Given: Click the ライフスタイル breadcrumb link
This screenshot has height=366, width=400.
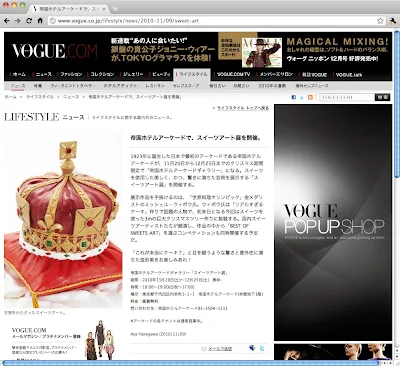Looking at the screenshot, I should coord(40,97).
